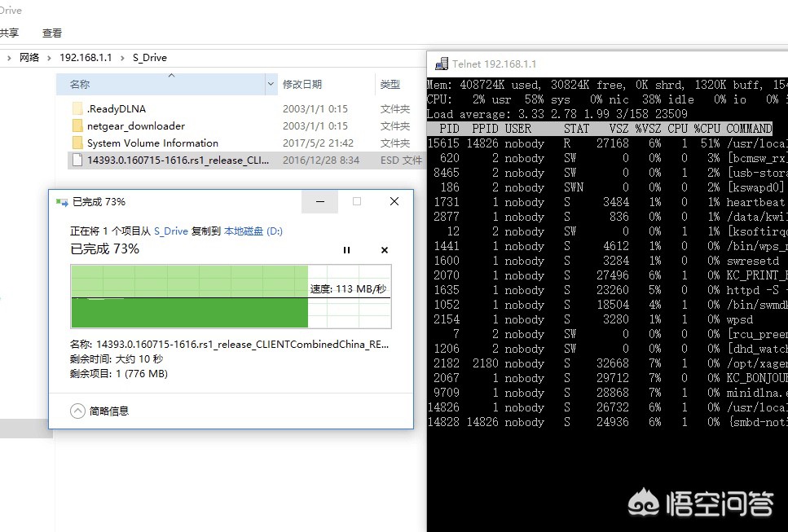This screenshot has height=532, width=788.
Task: Select S_Drive in the address bar
Action: (x=150, y=57)
